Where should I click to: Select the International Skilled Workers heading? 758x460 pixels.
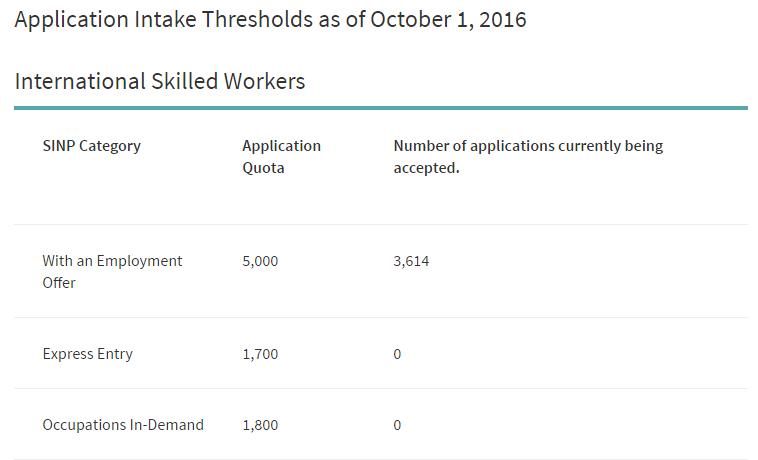(160, 81)
